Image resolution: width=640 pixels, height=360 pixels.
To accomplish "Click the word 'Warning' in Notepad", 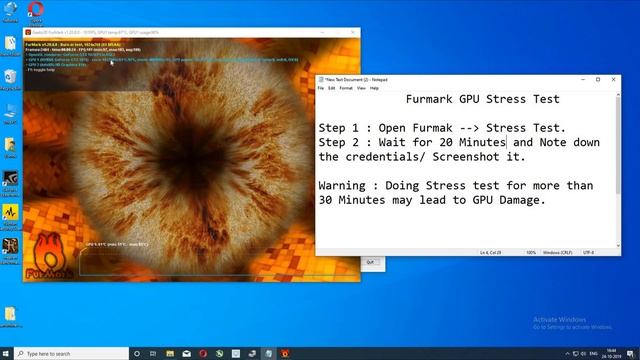I will pyautogui.click(x=342, y=186).
